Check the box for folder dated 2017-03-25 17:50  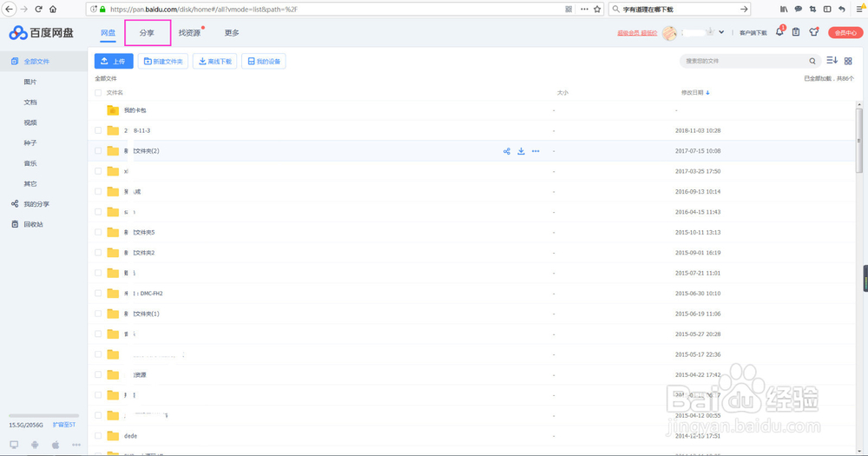98,171
